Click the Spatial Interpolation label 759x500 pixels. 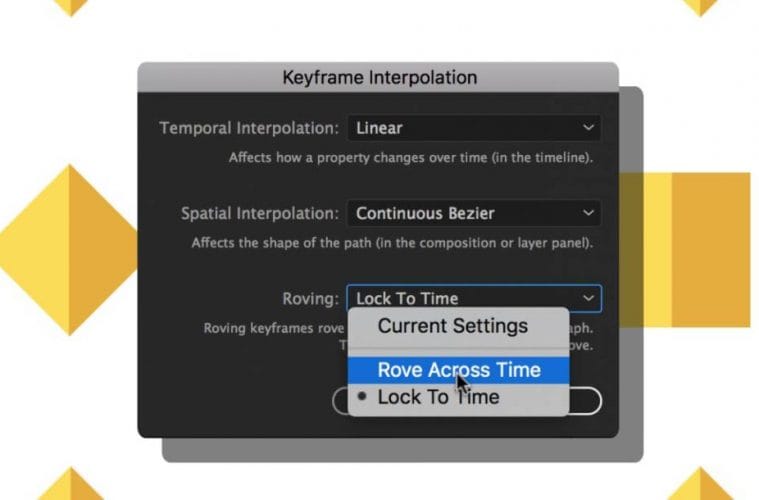260,214
